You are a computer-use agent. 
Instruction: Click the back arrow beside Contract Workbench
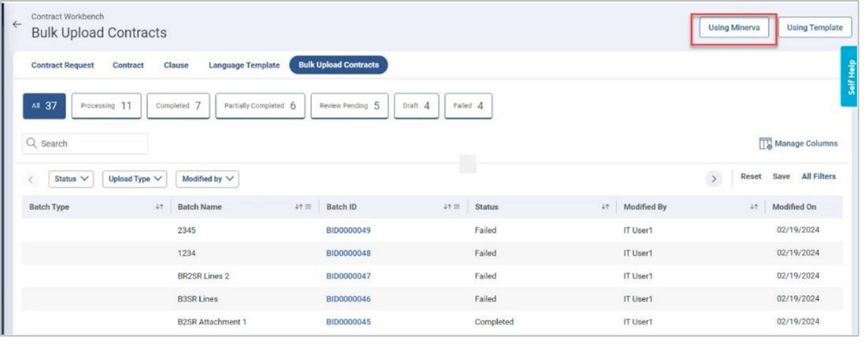click(17, 24)
